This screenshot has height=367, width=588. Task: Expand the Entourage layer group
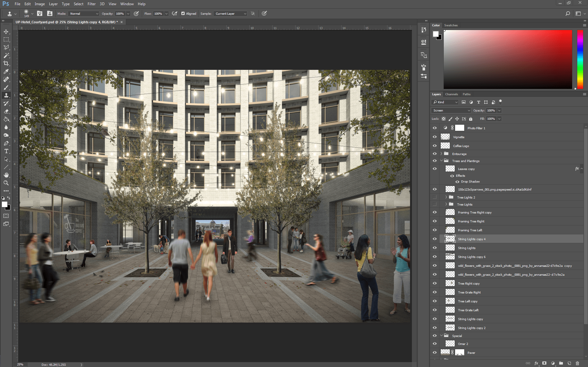click(441, 154)
